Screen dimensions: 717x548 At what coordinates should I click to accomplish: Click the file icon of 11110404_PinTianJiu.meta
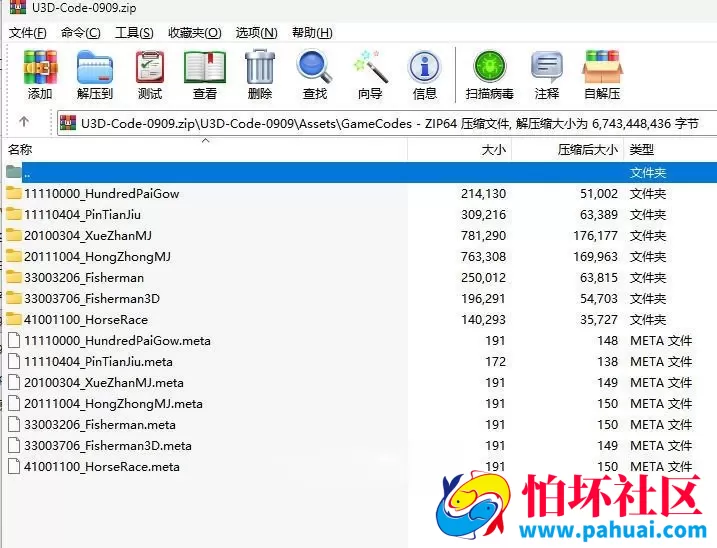14,361
